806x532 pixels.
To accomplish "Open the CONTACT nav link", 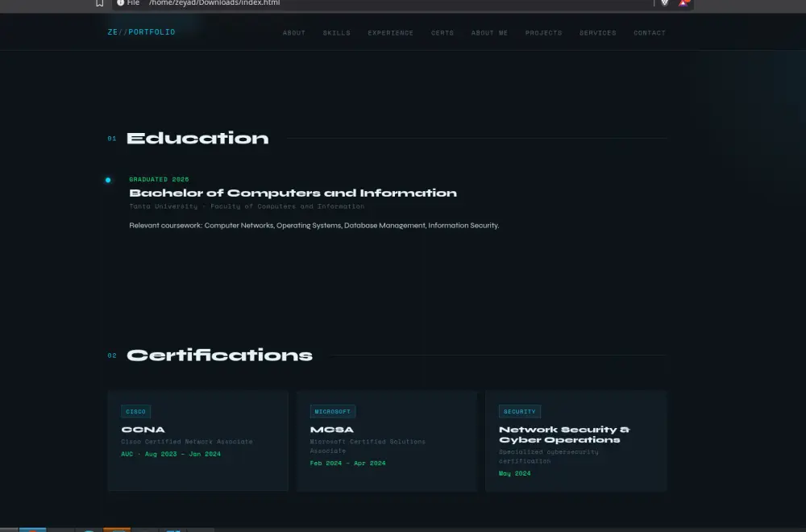I will [650, 33].
